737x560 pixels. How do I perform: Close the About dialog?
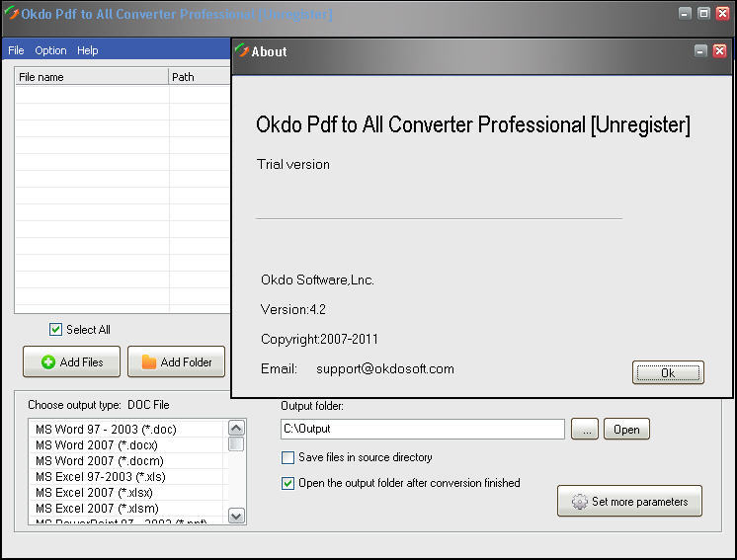coord(719,50)
